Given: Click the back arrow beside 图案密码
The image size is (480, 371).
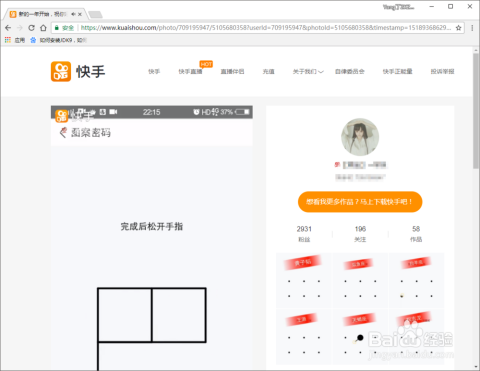Looking at the screenshot, I should coord(63,133).
